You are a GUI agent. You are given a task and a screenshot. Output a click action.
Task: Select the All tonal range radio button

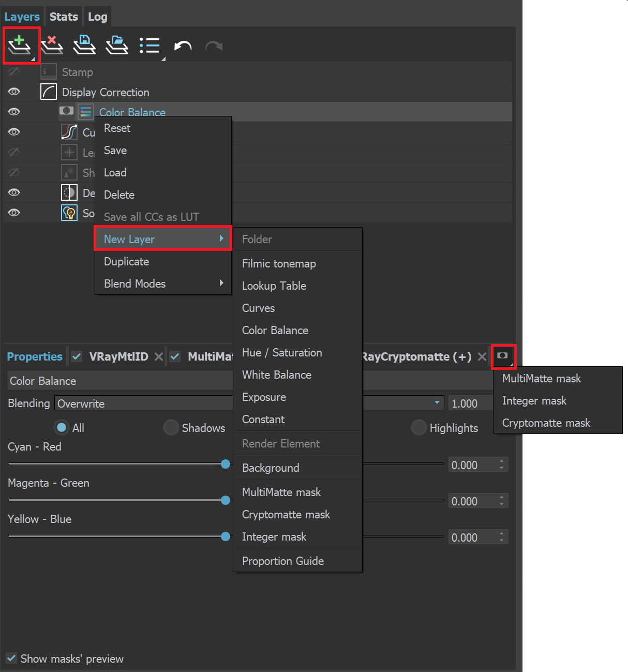62,427
